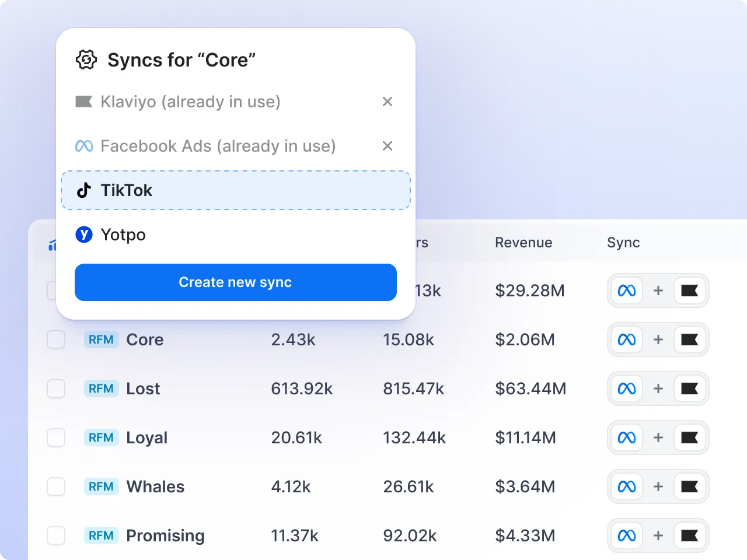Click Klaviyo (already in use) entry
Viewport: 747px width, 560px height.
(x=190, y=101)
